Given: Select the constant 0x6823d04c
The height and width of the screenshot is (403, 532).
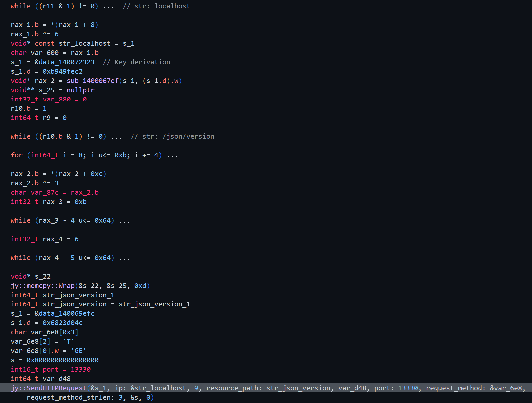Looking at the screenshot, I should click(x=62, y=323).
